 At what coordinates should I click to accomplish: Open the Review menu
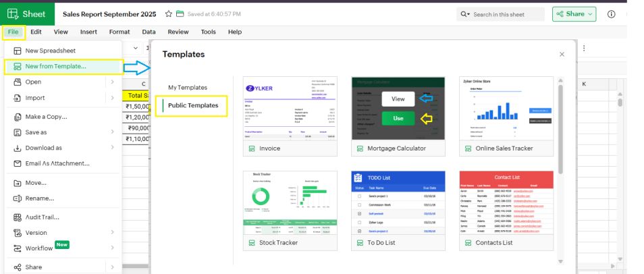point(178,32)
